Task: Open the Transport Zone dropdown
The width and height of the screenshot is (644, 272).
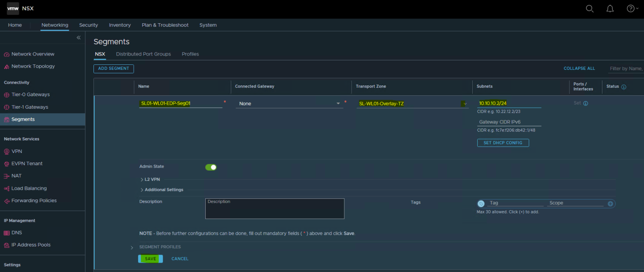Action: 411,103
